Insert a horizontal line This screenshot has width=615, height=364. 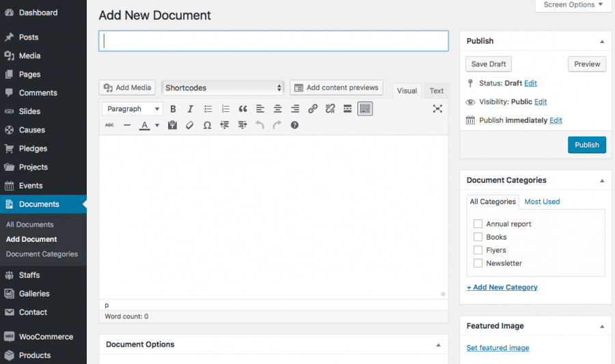[x=127, y=126]
